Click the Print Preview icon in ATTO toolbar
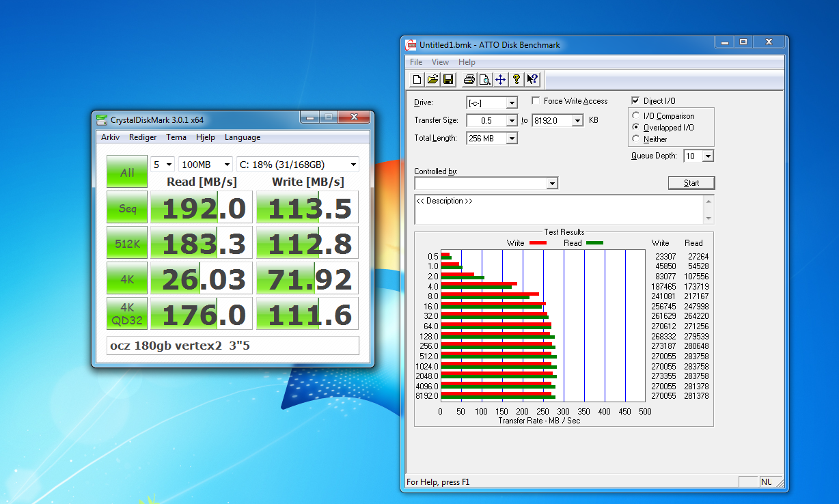This screenshot has width=839, height=504. (484, 79)
